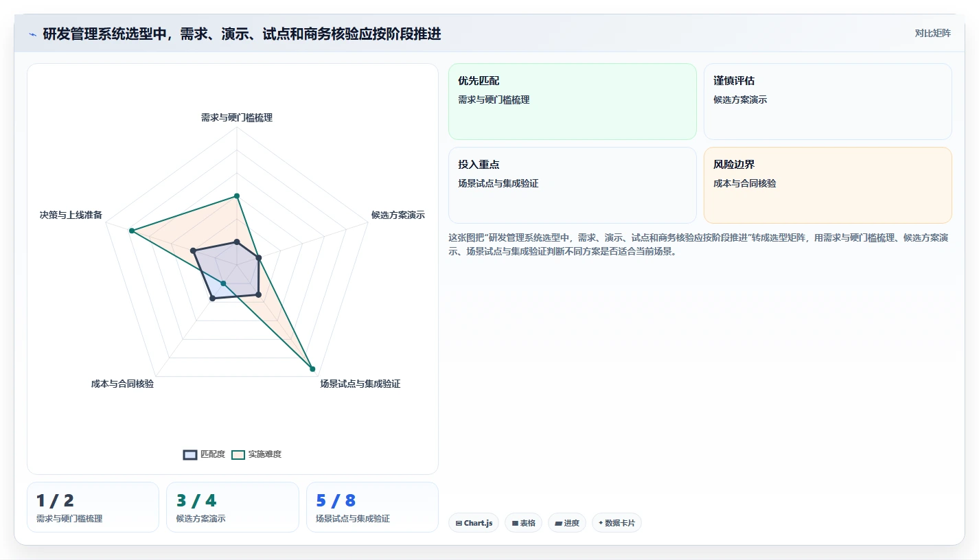Click radar axis label 需求与硬门槛梳理
Viewport: 979px width, 560px height.
[237, 117]
